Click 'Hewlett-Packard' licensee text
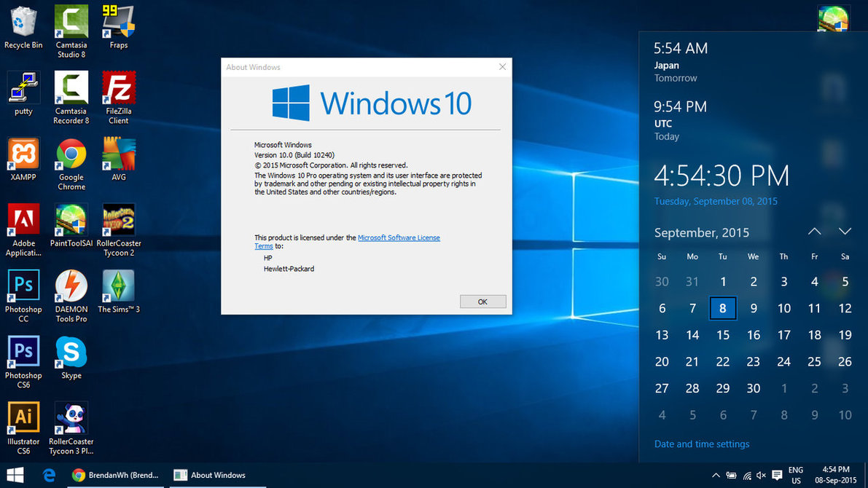Viewport: 868px width, 488px height. pos(289,269)
